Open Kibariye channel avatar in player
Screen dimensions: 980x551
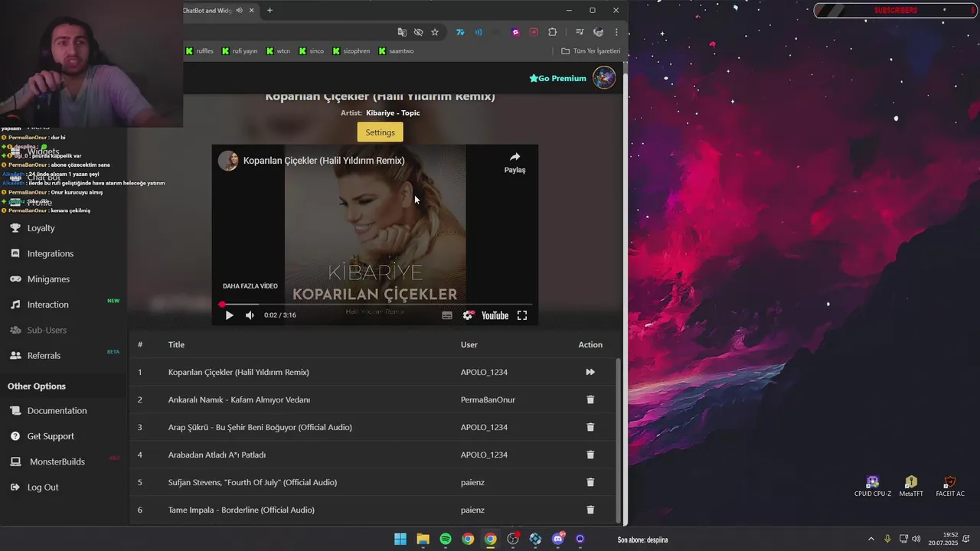click(228, 161)
